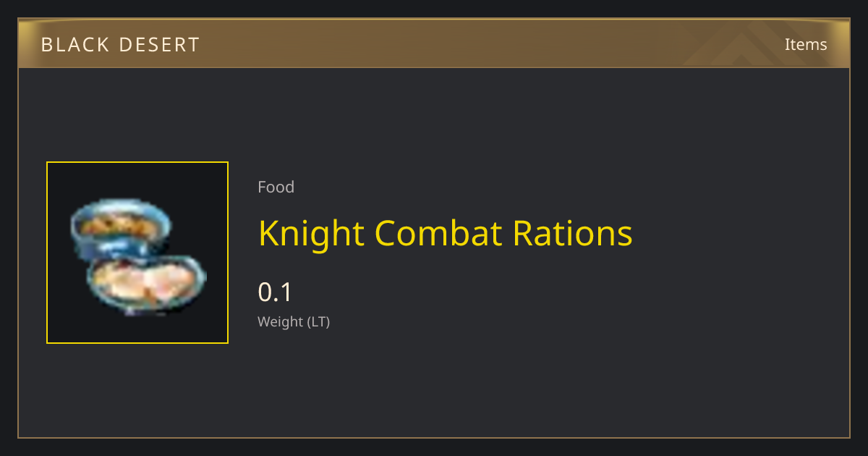Click the Weight (LT) label
Image resolution: width=868 pixels, height=456 pixels.
click(x=294, y=322)
